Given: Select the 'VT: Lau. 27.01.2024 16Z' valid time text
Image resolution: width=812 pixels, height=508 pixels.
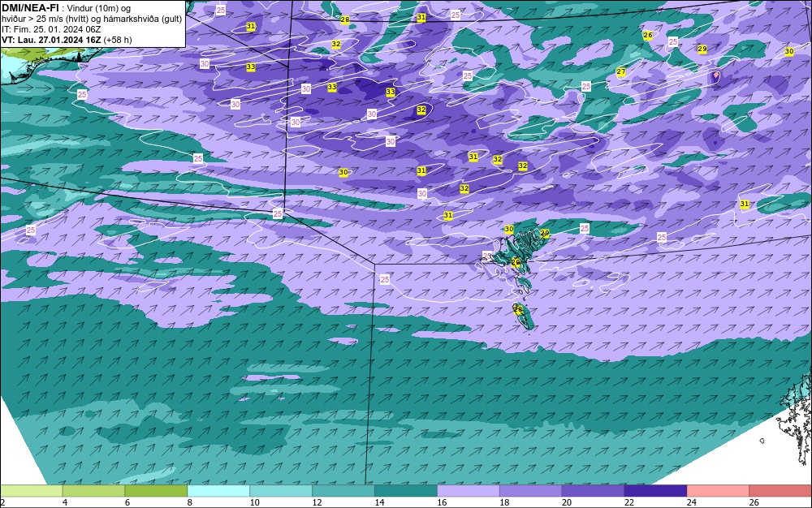Looking at the screenshot, I should (x=51, y=40).
